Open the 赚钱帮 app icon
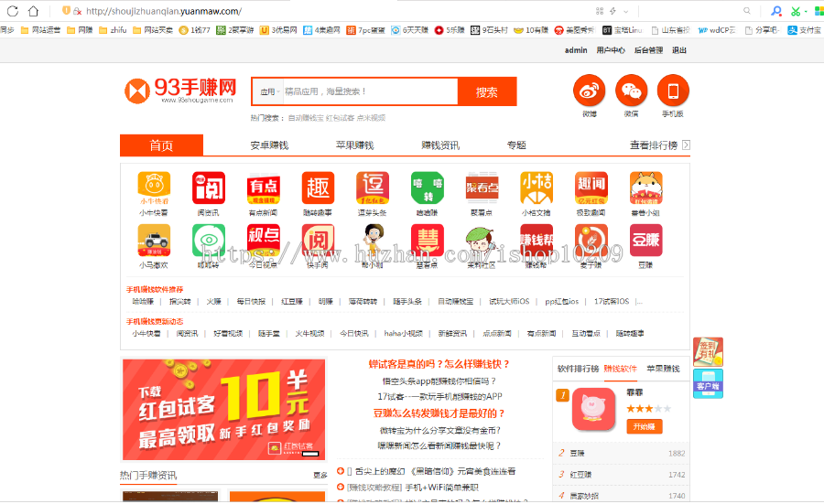Image resolution: width=824 pixels, height=504 pixels. (537, 241)
